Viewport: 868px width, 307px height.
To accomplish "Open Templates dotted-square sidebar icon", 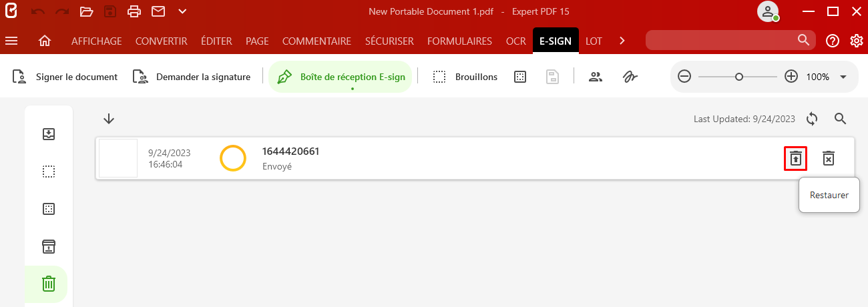I will coord(49,209).
